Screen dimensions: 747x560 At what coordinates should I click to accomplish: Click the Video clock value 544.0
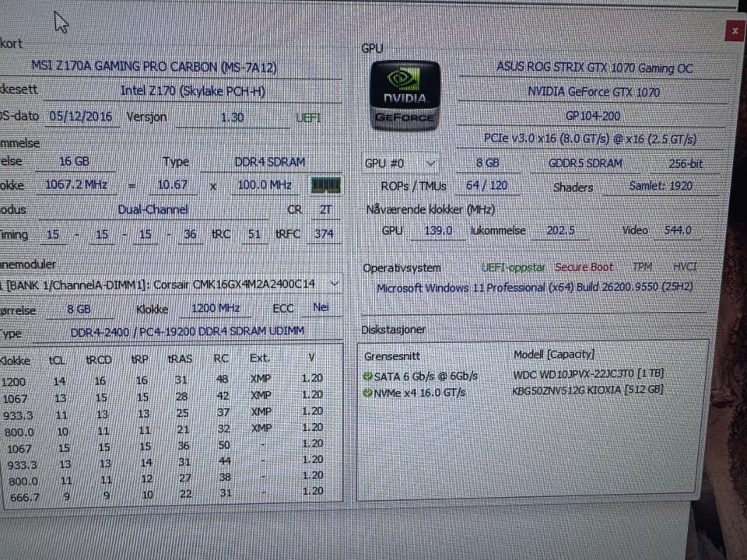(x=678, y=230)
